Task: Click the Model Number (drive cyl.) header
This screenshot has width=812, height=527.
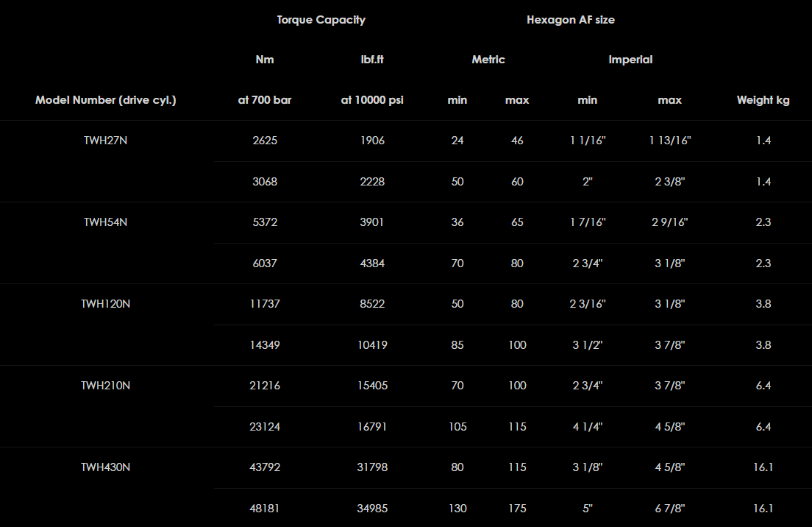Action: 105,100
